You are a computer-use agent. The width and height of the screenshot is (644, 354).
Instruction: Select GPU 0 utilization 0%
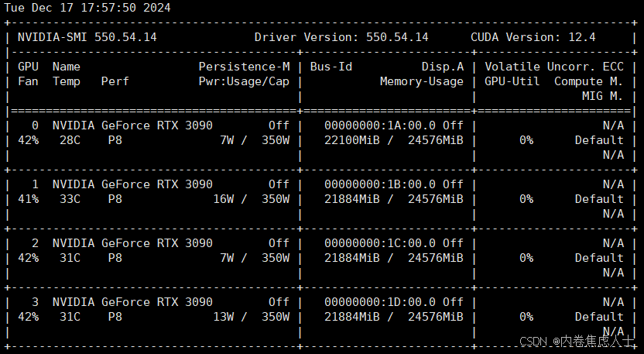[x=526, y=140]
